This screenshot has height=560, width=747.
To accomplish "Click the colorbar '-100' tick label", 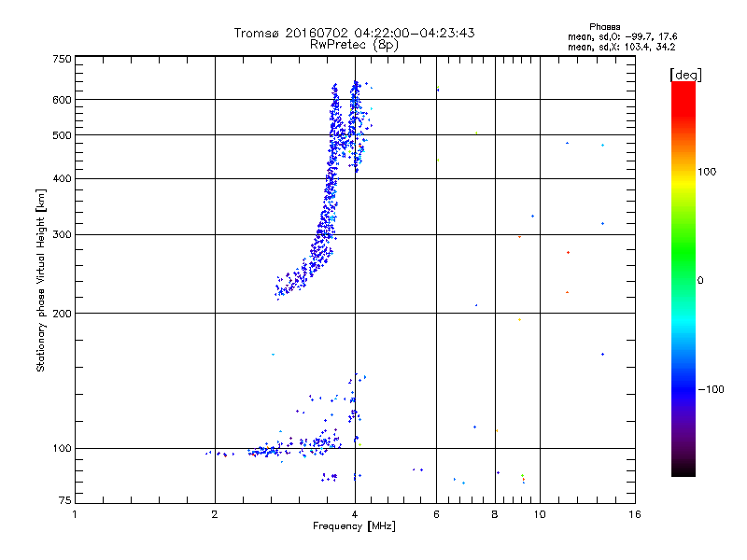I will 711,389.
